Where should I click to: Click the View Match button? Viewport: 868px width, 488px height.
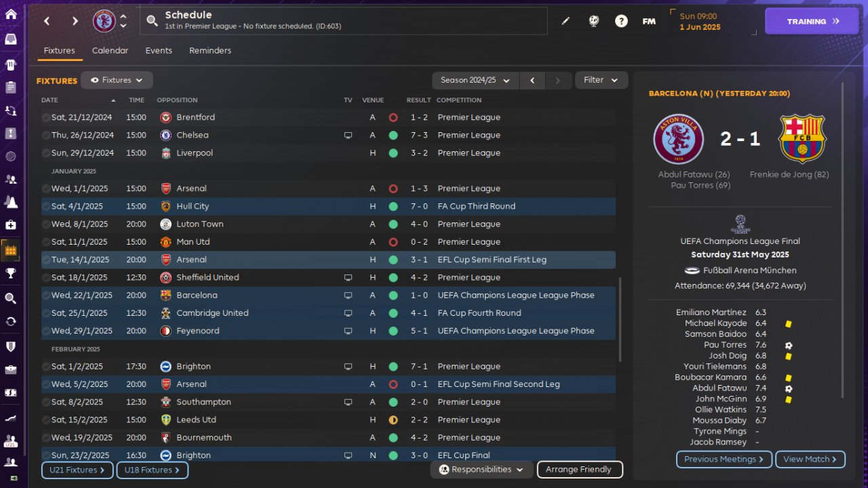click(810, 459)
